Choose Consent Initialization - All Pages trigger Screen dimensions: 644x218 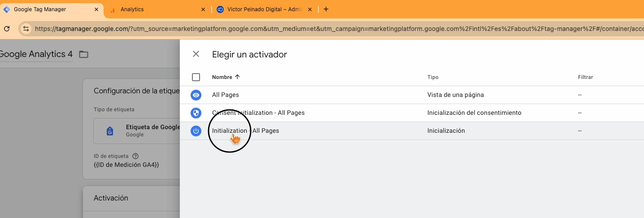coord(412,113)
